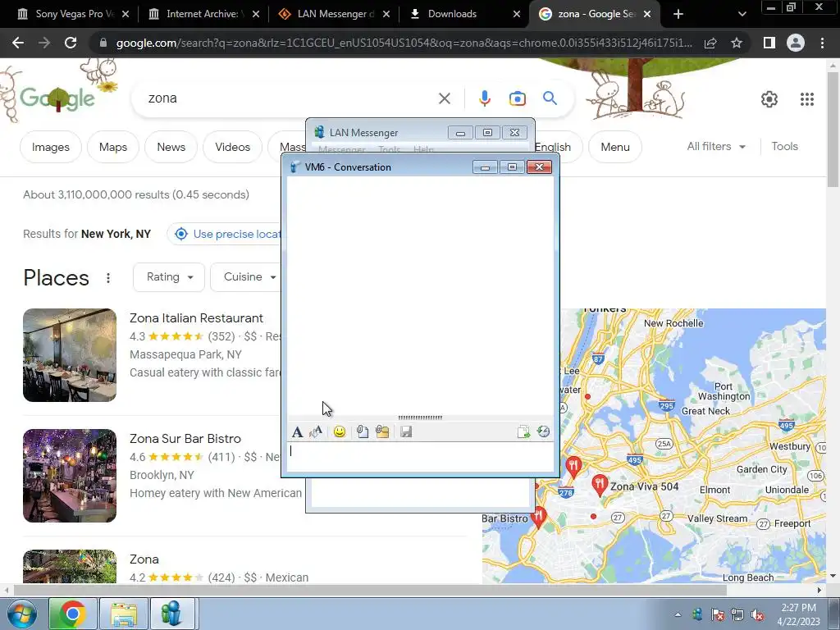Click the taskbar clock showing 2:27 PM

[x=799, y=614]
